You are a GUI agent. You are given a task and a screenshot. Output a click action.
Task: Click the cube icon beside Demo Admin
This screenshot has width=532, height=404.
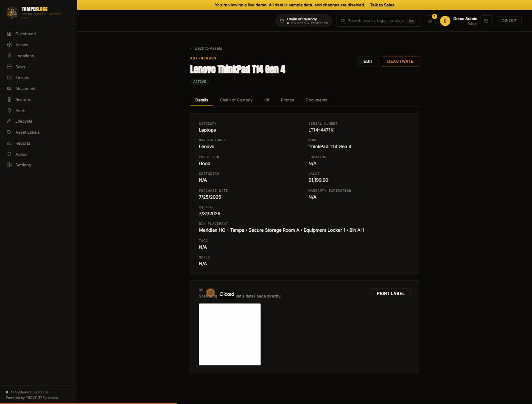[x=486, y=21]
